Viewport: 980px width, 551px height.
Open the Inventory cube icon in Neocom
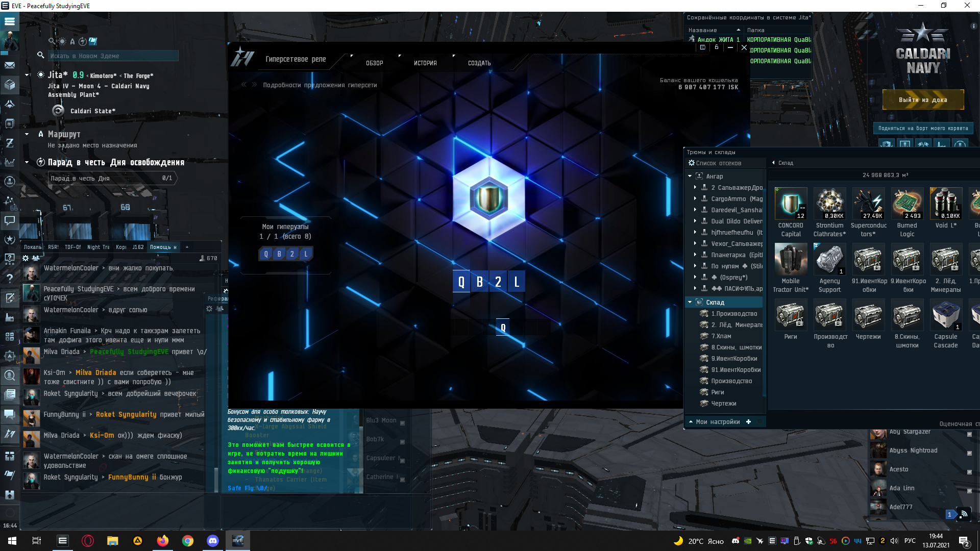[9, 84]
